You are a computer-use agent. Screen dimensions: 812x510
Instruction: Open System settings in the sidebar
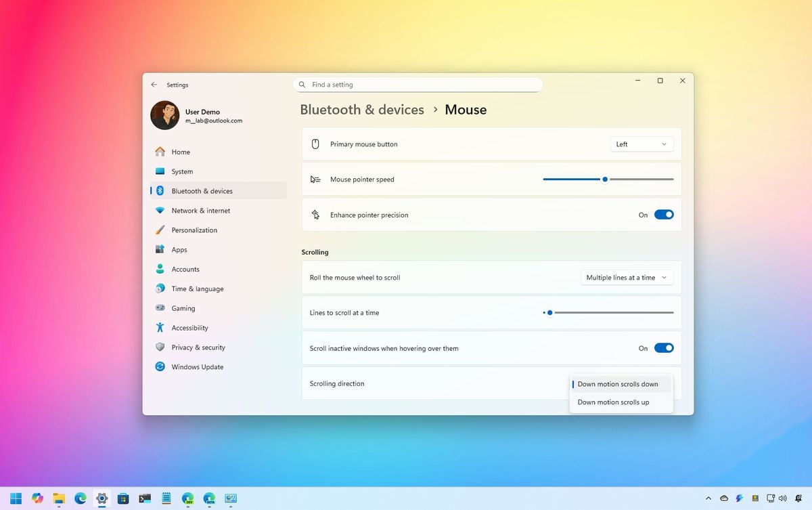pyautogui.click(x=181, y=171)
